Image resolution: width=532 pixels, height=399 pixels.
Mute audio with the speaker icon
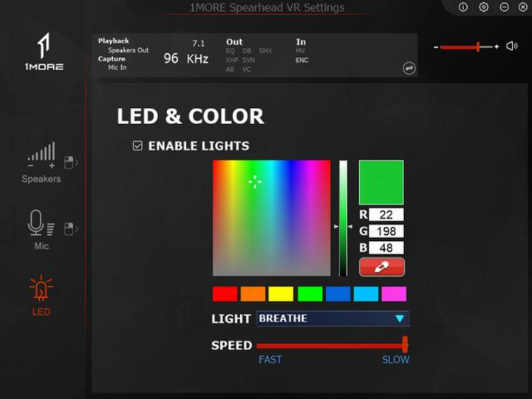coord(511,46)
